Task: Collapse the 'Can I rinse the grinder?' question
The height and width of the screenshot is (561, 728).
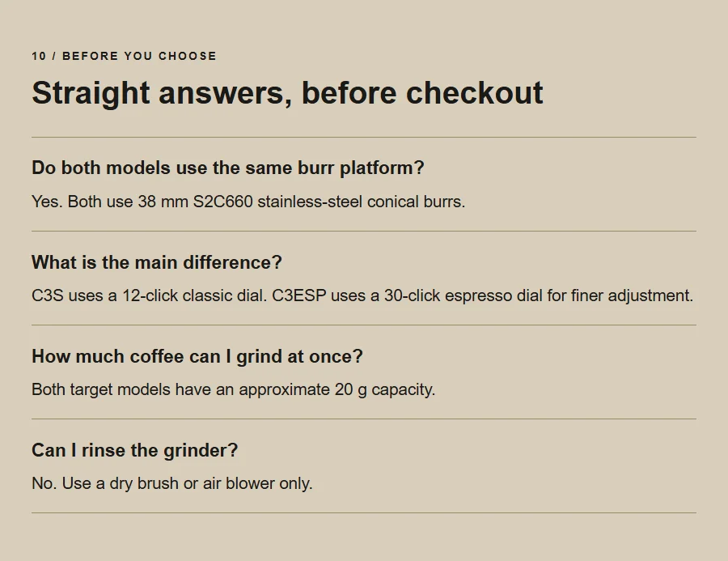Action: coord(134,450)
